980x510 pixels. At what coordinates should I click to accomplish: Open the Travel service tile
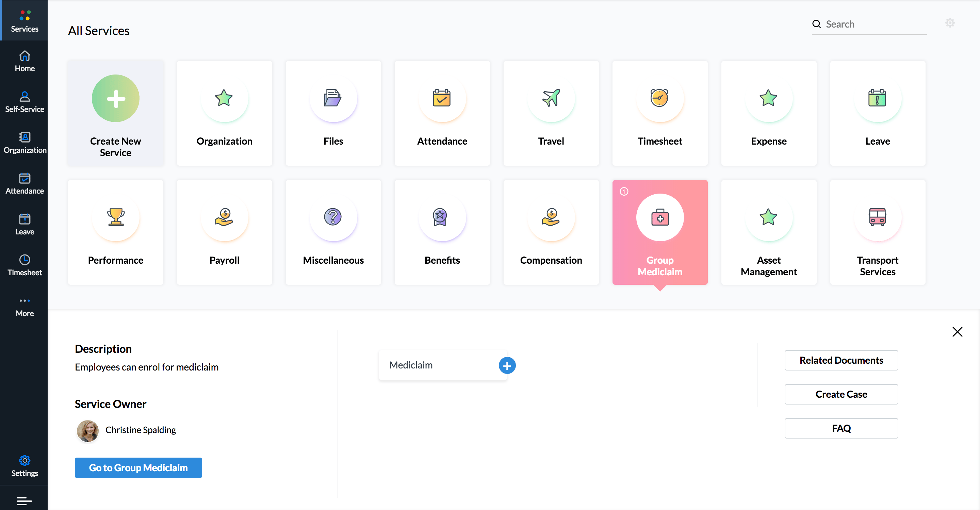click(x=551, y=113)
